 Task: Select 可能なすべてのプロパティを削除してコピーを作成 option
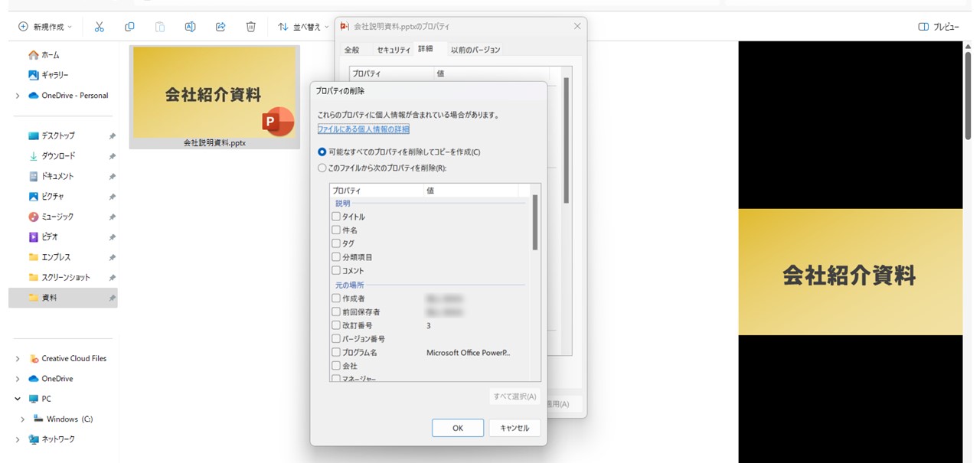pos(399,152)
